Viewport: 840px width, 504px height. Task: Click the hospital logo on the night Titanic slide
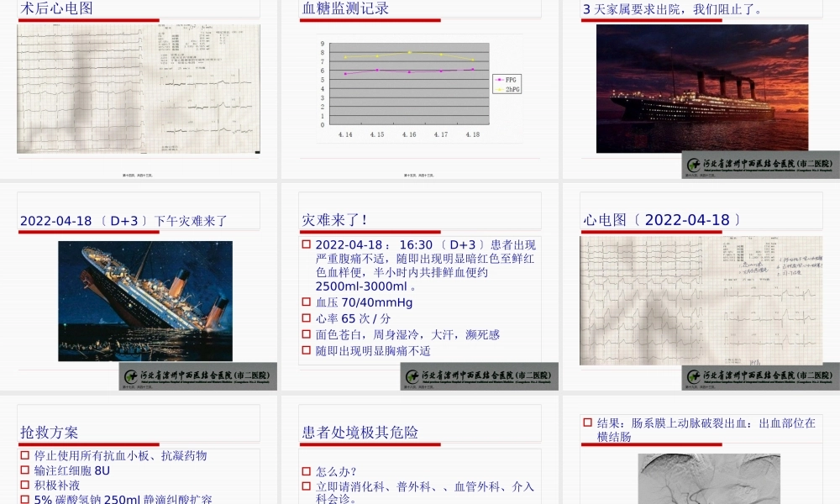pos(760,164)
